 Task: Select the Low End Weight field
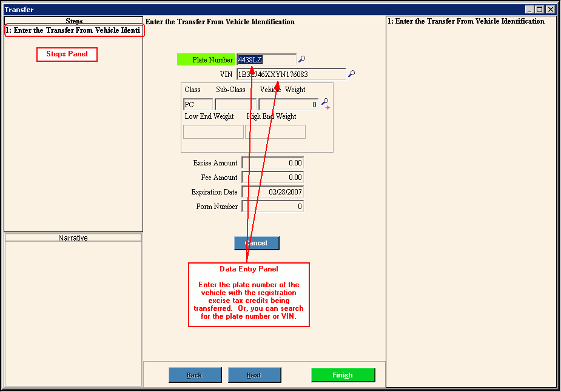pyautogui.click(x=213, y=131)
